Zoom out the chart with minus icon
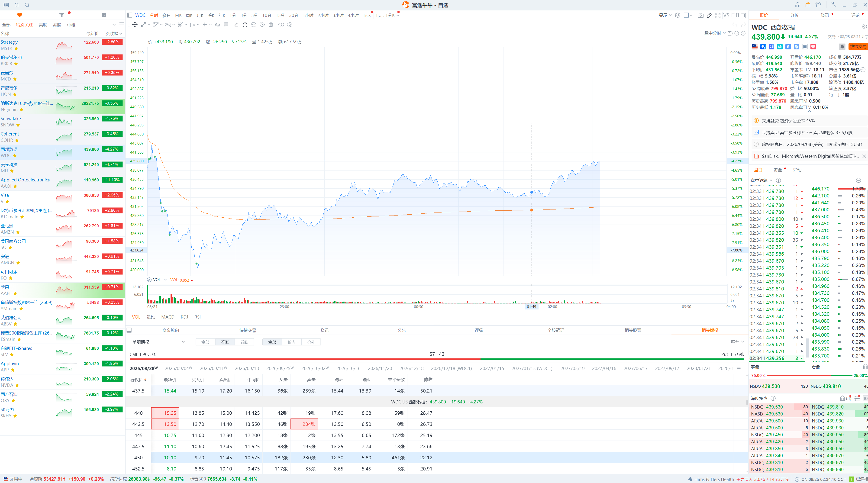The height and width of the screenshot is (483, 868). click(737, 33)
